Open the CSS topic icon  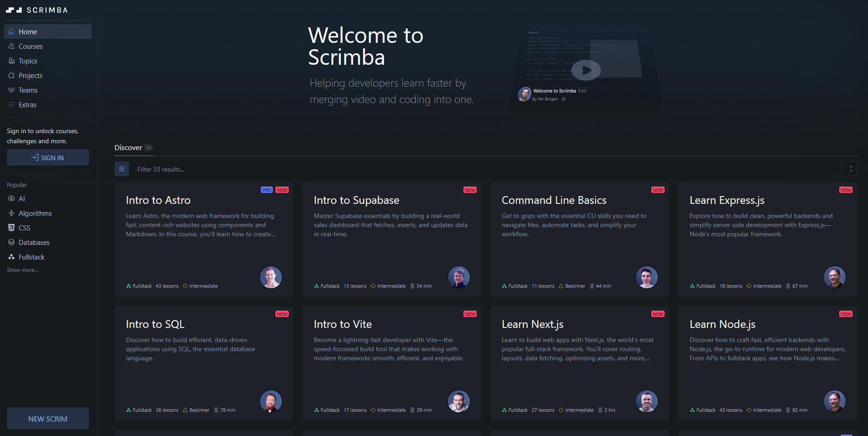pyautogui.click(x=11, y=228)
